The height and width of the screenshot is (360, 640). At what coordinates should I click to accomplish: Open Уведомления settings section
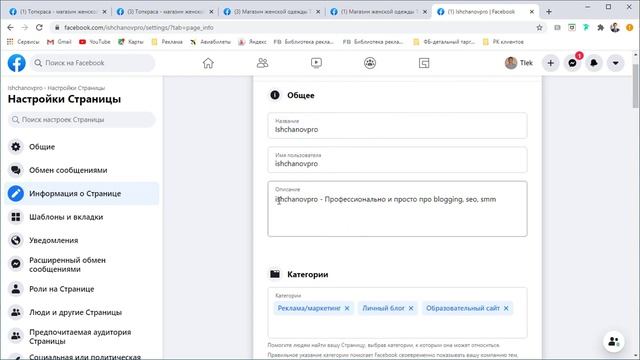(82, 240)
